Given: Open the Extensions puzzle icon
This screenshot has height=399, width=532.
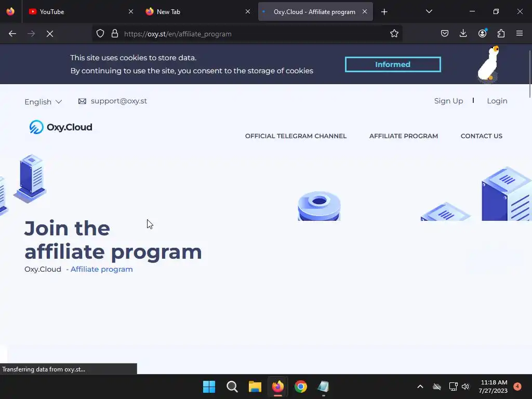Looking at the screenshot, I should tap(501, 34).
